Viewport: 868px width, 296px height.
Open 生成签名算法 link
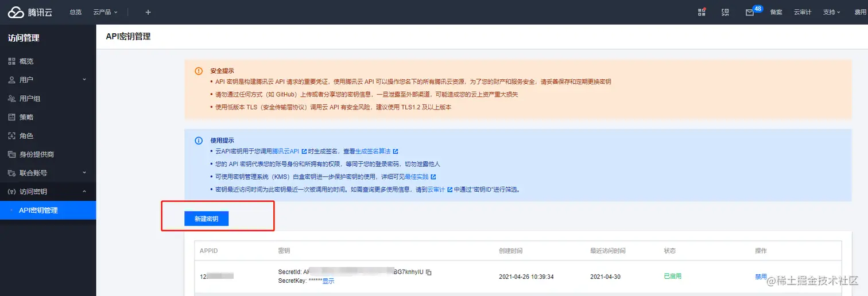(x=373, y=151)
